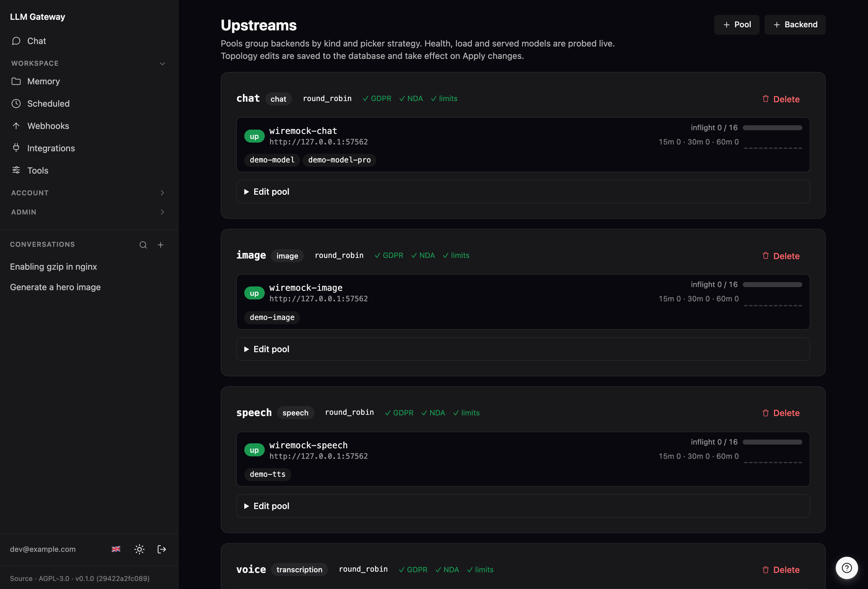Delete the chat pool
The width and height of the screenshot is (868, 589).
[x=781, y=99]
